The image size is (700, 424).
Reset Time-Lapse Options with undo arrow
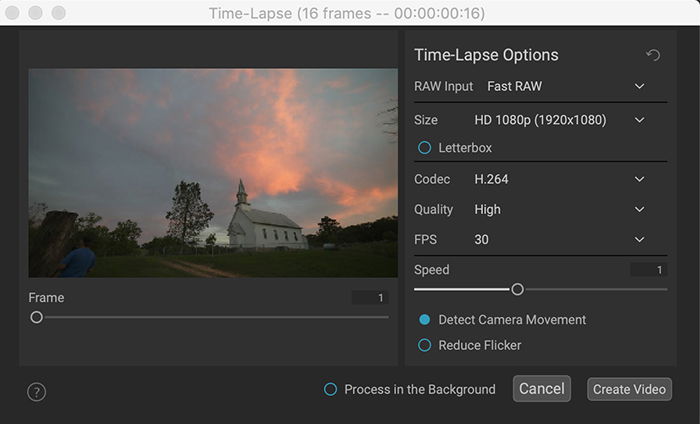click(x=653, y=55)
